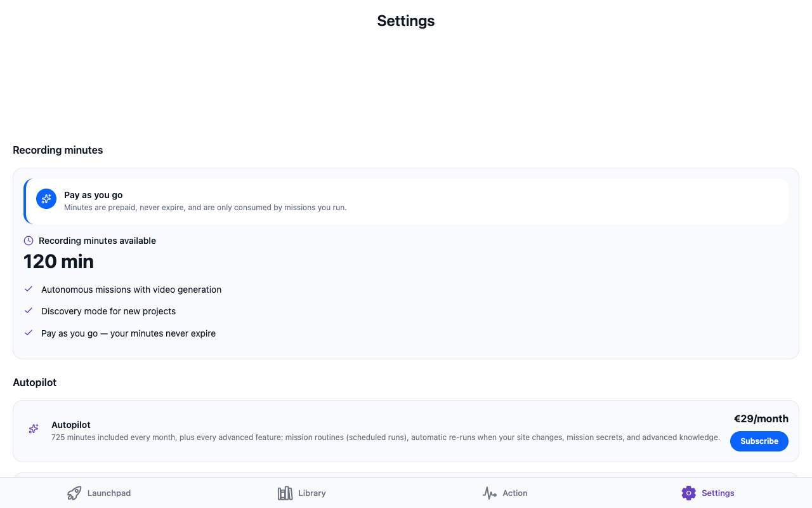Click the Recording minutes available label

pyautogui.click(x=97, y=241)
